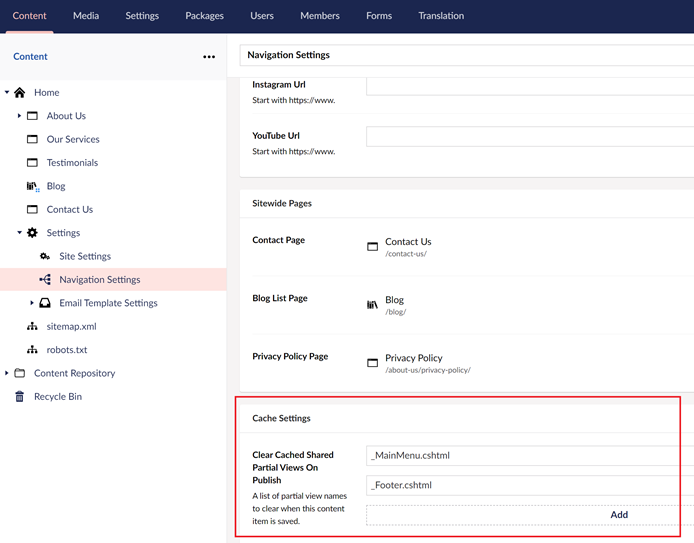Select Our Services in the content tree
This screenshot has width=694, height=543.
click(x=73, y=139)
